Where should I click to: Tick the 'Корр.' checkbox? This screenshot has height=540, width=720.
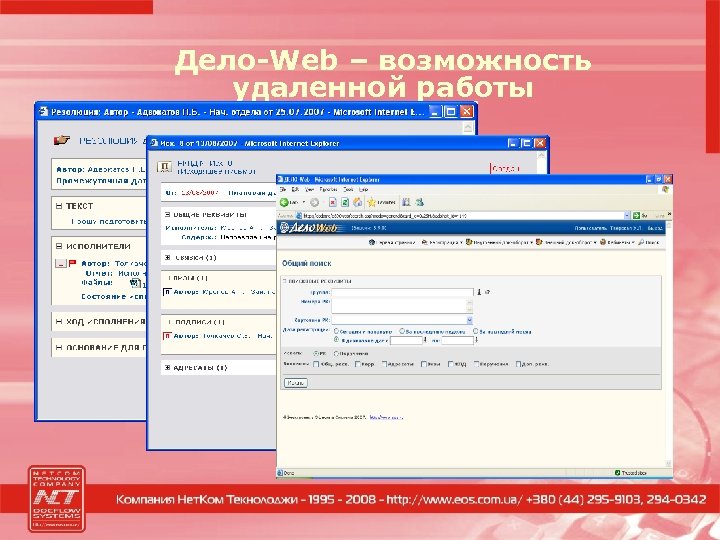[x=358, y=364]
